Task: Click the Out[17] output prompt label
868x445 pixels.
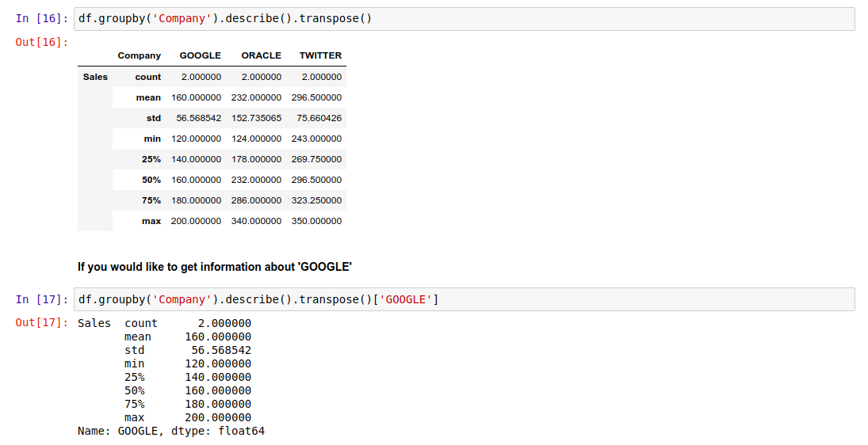Action: [x=42, y=323]
